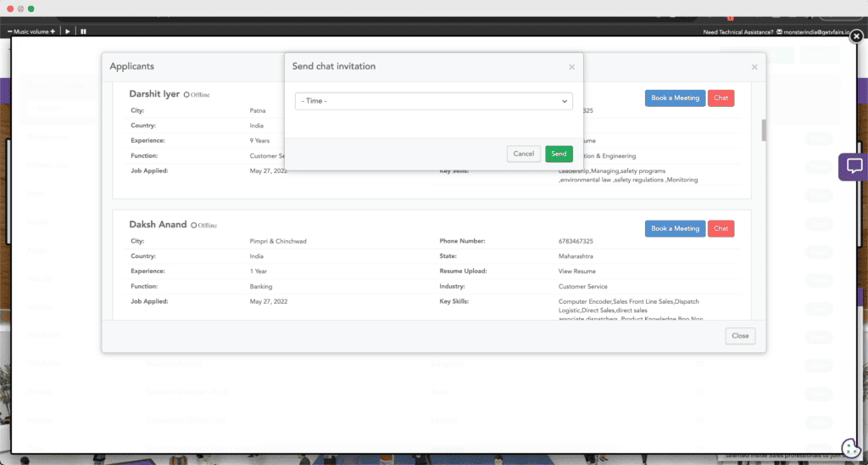Click the Applicants list scrollbar thumb

pyautogui.click(x=763, y=130)
